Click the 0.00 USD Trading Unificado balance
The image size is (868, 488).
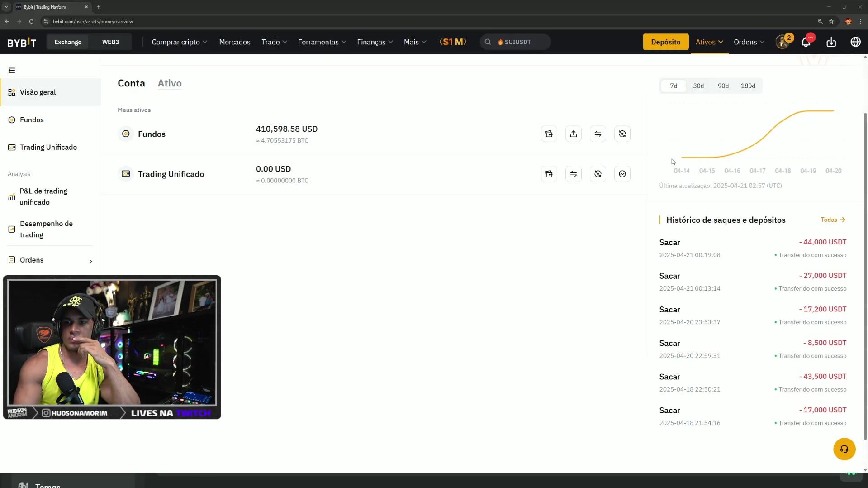coord(273,169)
